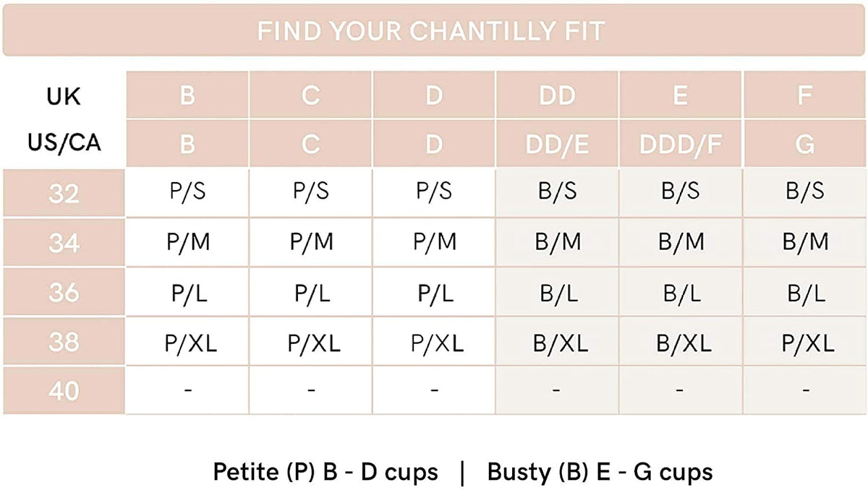Select the US/CA DD/E cup header
Viewport: 868px width, 490px height.
[557, 144]
